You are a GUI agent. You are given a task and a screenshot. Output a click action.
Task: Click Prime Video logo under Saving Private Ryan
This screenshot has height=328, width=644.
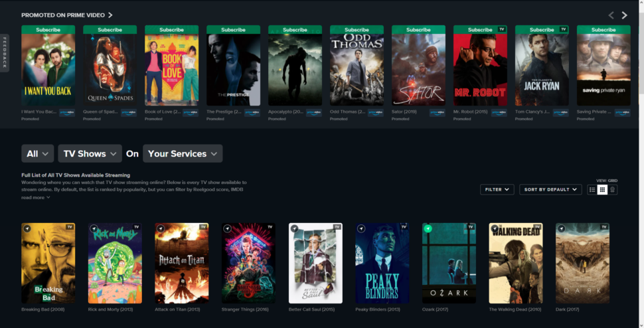(622, 112)
